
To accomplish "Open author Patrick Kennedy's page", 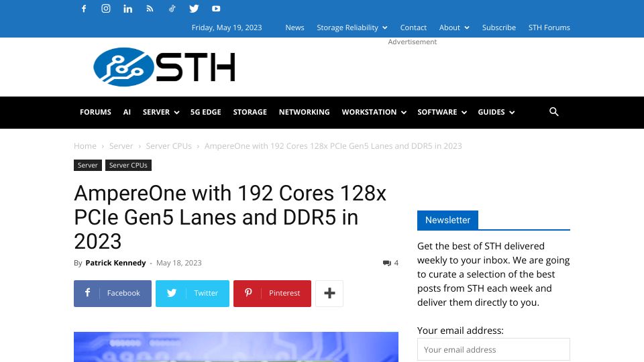I will click(x=115, y=263).
